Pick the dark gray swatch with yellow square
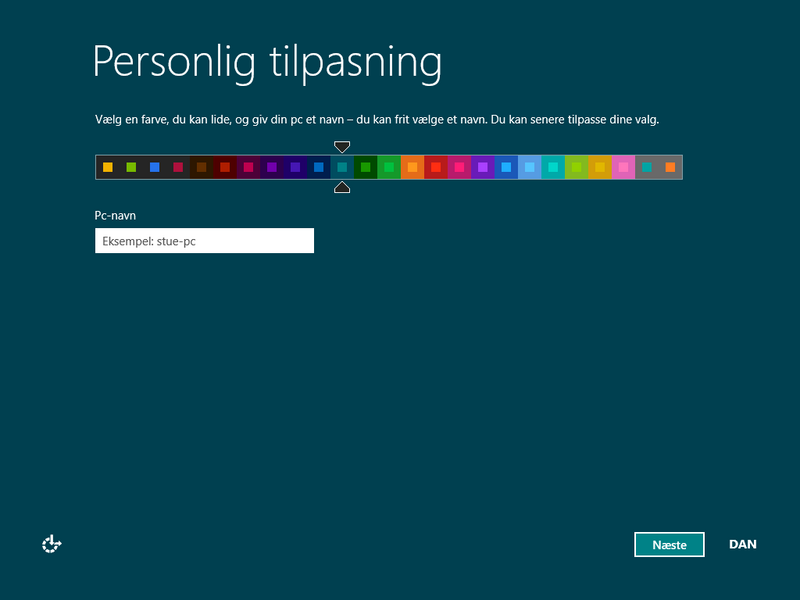This screenshot has height=600, width=800. [108, 167]
